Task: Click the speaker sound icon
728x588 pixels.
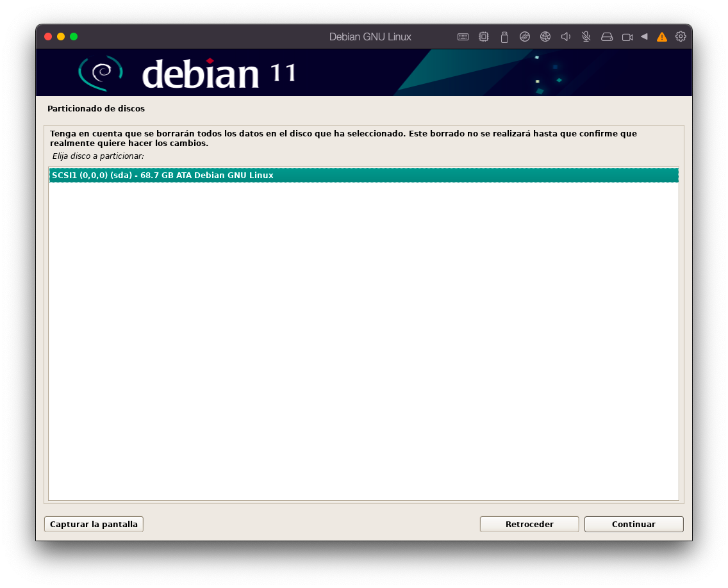Action: (x=565, y=37)
